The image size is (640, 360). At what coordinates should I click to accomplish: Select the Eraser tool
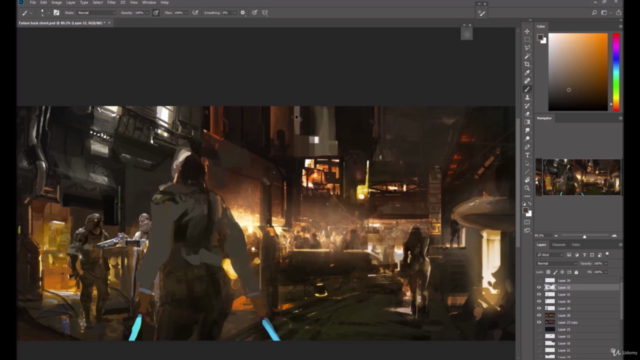point(527,114)
